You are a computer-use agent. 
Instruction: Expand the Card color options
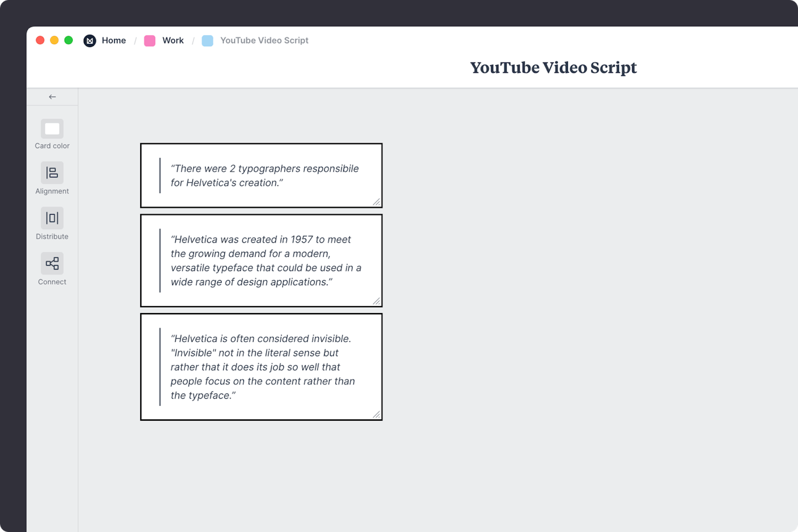(x=52, y=133)
